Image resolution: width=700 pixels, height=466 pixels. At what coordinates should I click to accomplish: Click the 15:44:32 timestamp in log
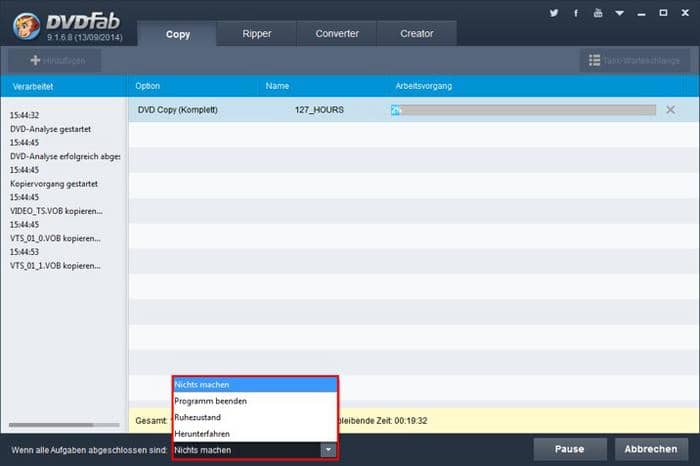point(25,115)
